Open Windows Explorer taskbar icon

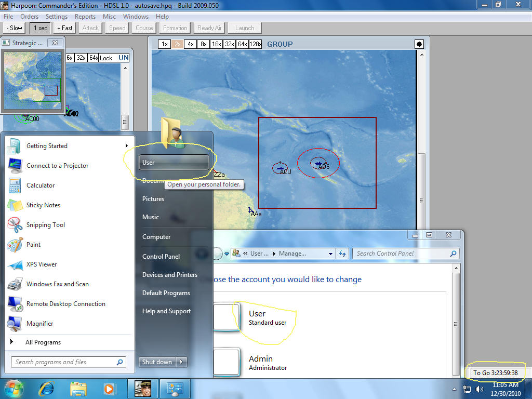[78, 389]
